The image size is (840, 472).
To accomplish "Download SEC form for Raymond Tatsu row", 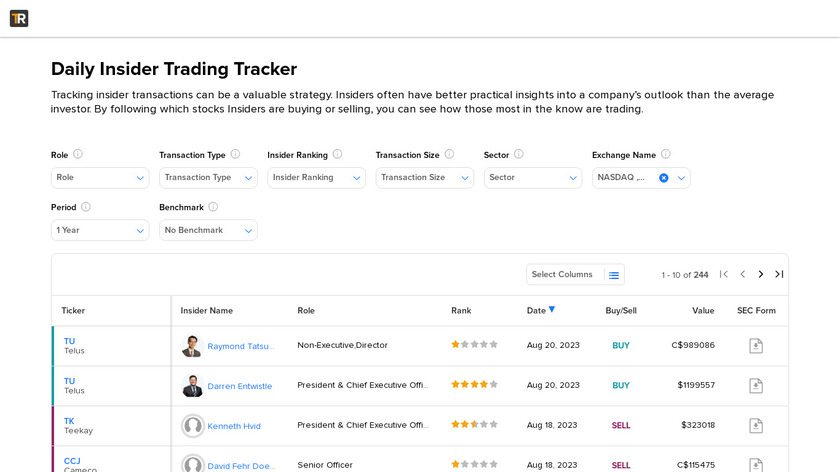I will click(x=756, y=345).
